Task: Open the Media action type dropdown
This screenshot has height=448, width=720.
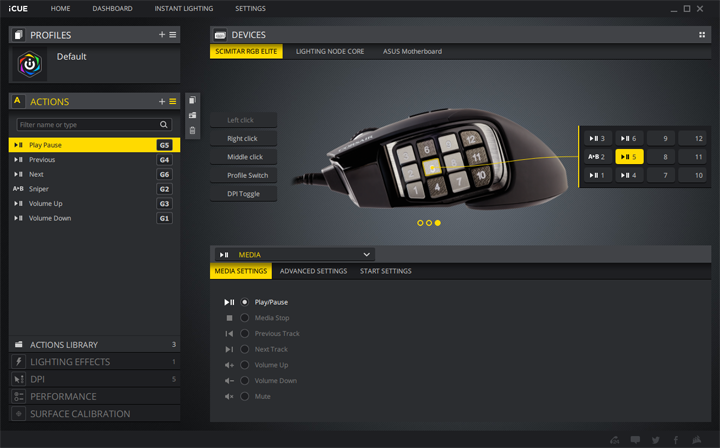Action: click(293, 255)
